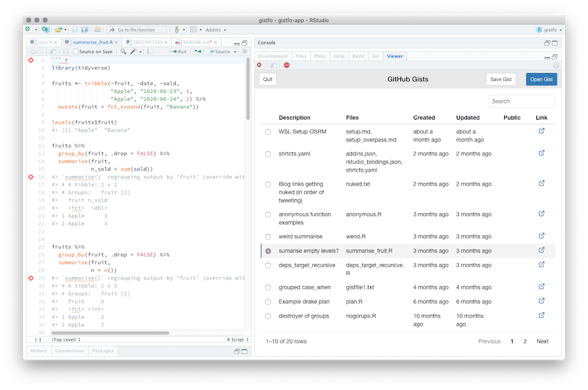Viewport: 588px width, 390px height.
Task: Click the Save Gist button
Action: click(x=500, y=79)
